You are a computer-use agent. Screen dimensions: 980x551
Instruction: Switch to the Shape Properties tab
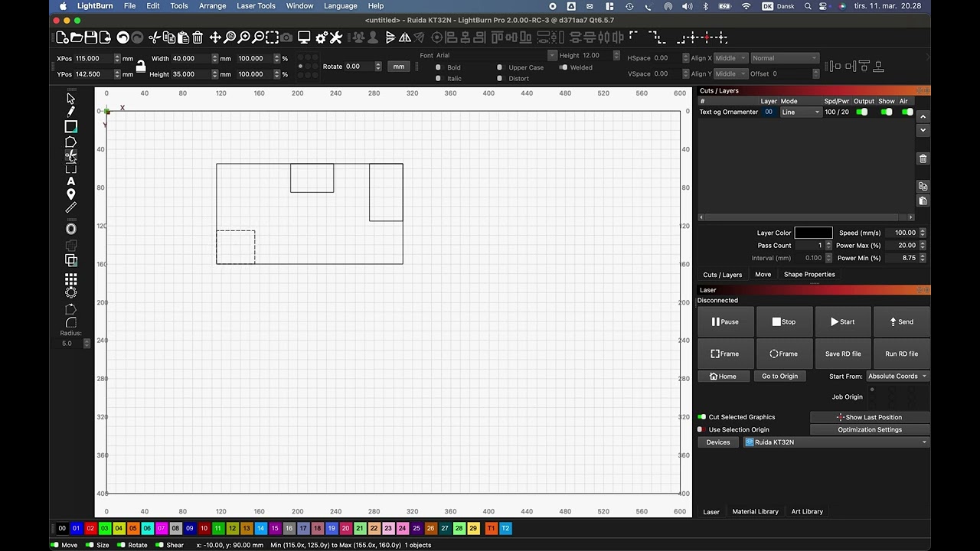[x=809, y=274]
